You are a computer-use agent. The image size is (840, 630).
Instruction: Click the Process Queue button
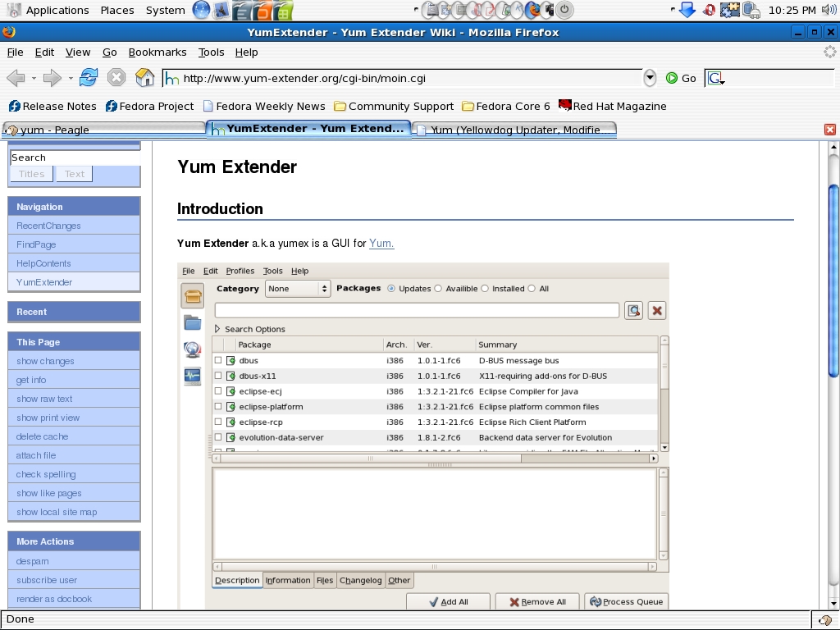[626, 601]
